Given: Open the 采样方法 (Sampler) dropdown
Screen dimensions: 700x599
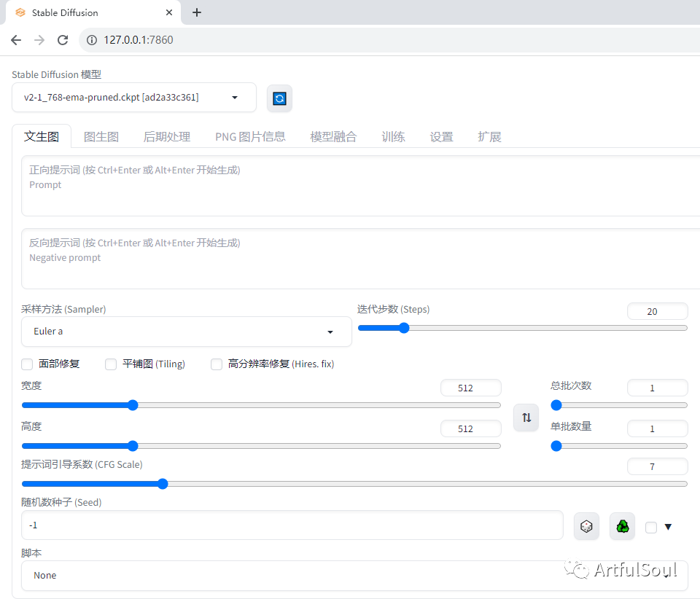Looking at the screenshot, I should pyautogui.click(x=187, y=332).
